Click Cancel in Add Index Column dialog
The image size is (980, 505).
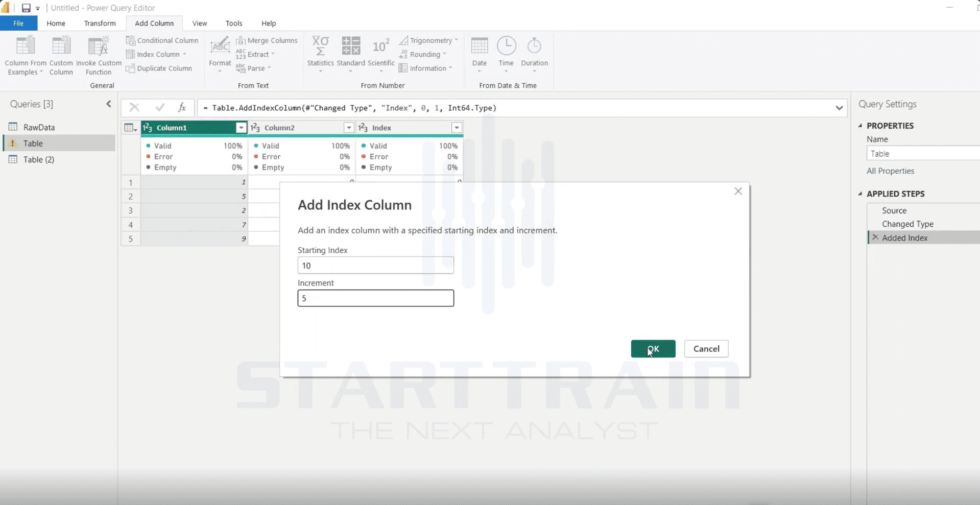(x=706, y=349)
